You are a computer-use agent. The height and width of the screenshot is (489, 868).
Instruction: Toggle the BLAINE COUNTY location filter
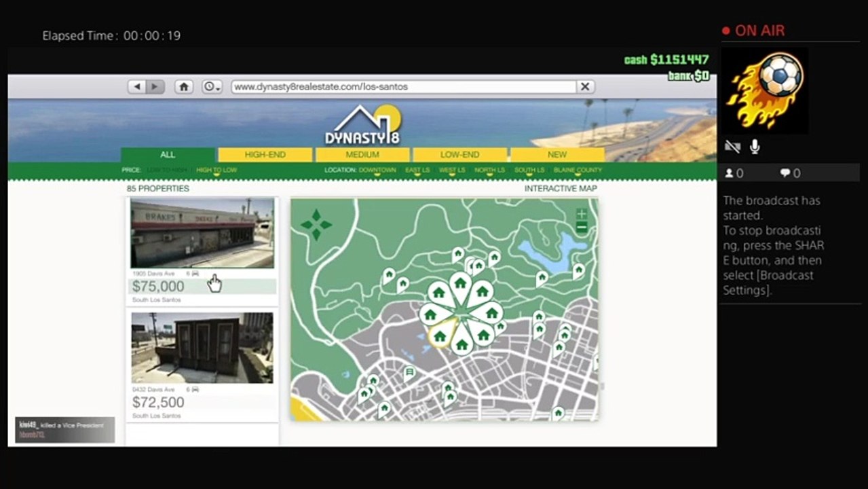(x=578, y=170)
